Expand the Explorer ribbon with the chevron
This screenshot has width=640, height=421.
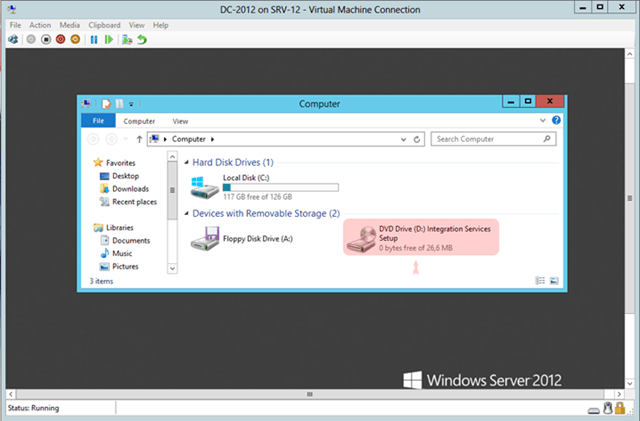pos(542,120)
